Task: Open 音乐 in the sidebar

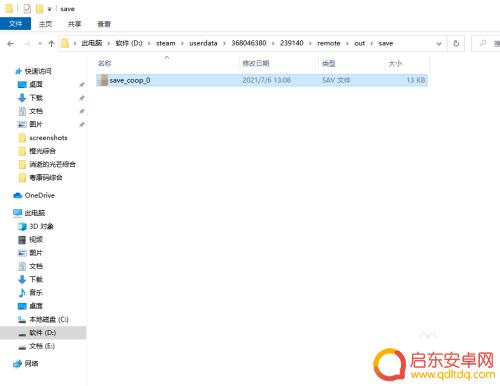Action: click(x=36, y=293)
